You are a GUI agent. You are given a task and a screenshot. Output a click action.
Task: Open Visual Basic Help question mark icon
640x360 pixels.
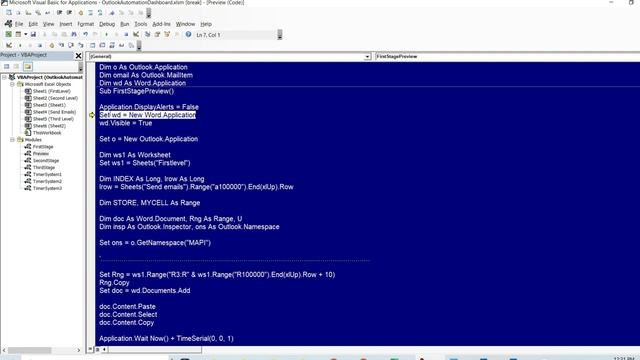[188, 35]
